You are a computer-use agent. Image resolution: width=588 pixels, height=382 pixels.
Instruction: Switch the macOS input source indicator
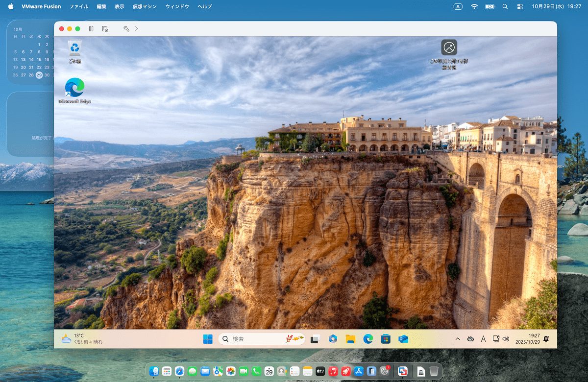pyautogui.click(x=458, y=6)
